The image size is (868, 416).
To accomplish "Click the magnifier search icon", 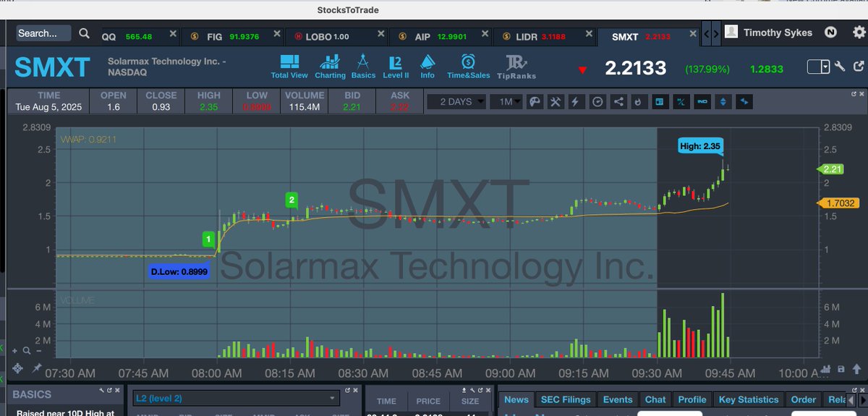I will coord(84,33).
